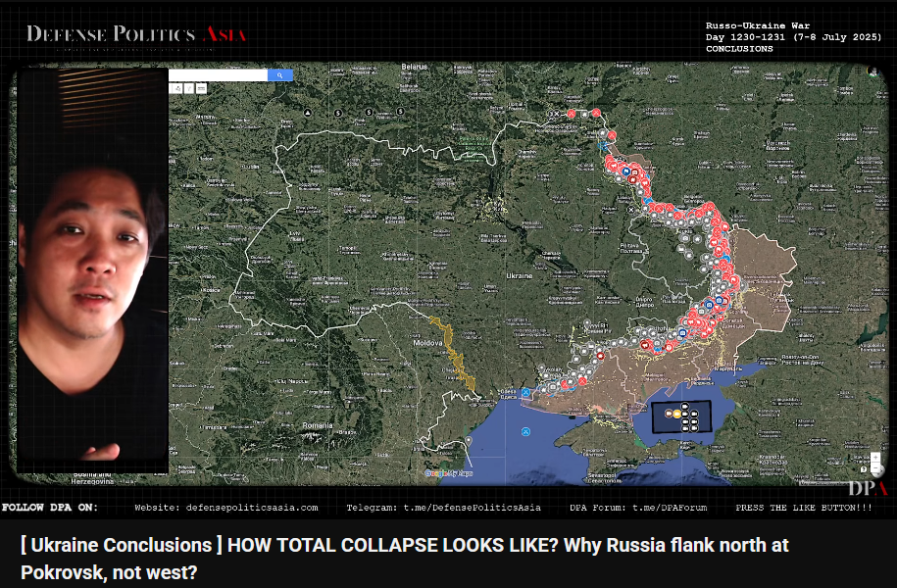The height and width of the screenshot is (588, 897).
Task: Select the add directions tool in map toolbar
Action: (189, 88)
